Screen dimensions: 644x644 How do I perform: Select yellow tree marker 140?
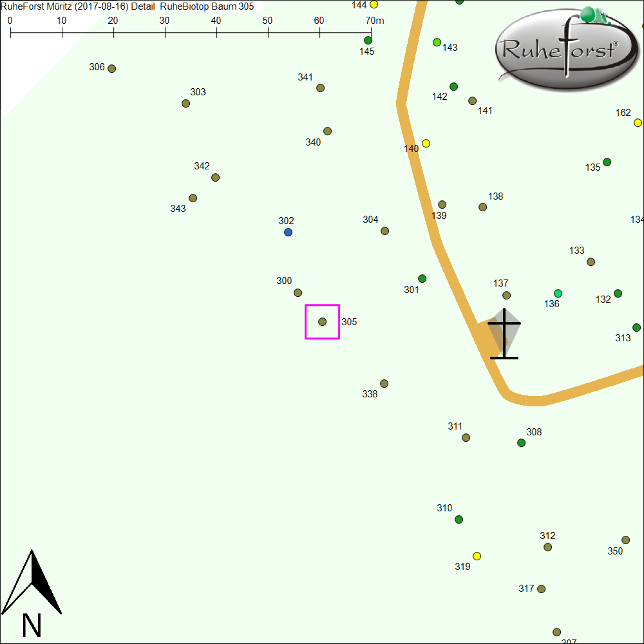[x=426, y=143]
